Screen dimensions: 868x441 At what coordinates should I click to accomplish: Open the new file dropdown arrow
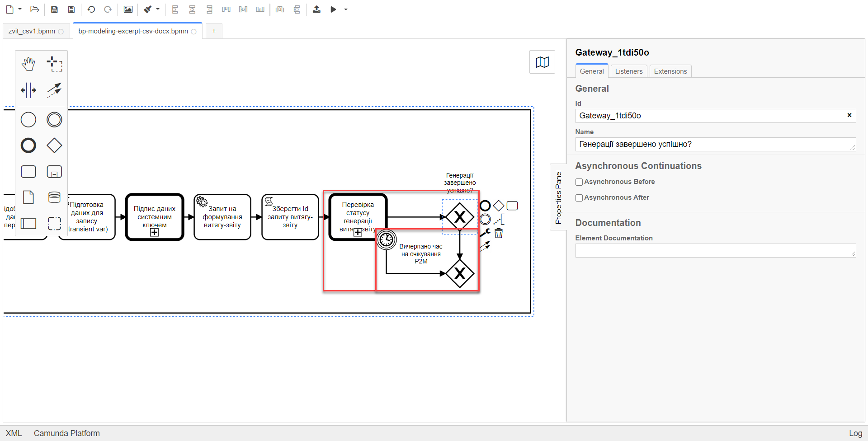(x=20, y=9)
